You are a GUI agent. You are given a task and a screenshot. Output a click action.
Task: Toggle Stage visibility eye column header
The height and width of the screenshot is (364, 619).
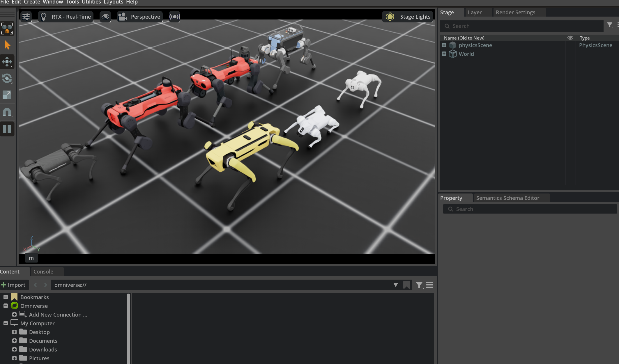click(x=570, y=38)
